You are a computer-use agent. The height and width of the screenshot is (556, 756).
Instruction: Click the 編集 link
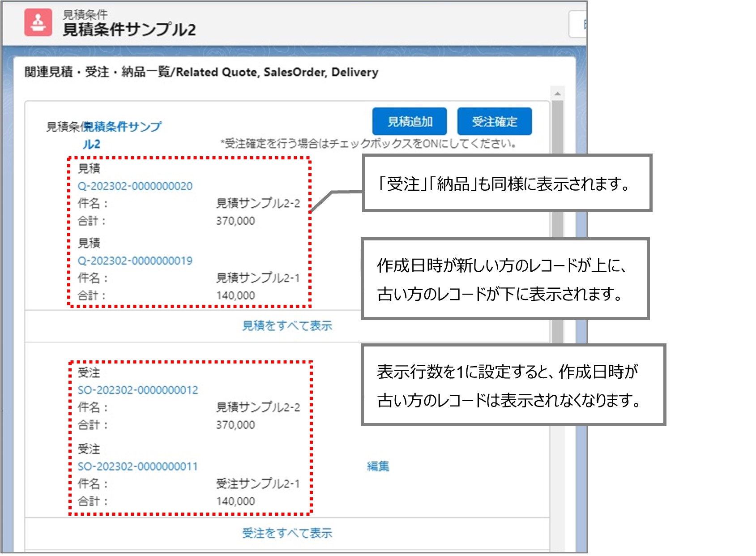(378, 466)
